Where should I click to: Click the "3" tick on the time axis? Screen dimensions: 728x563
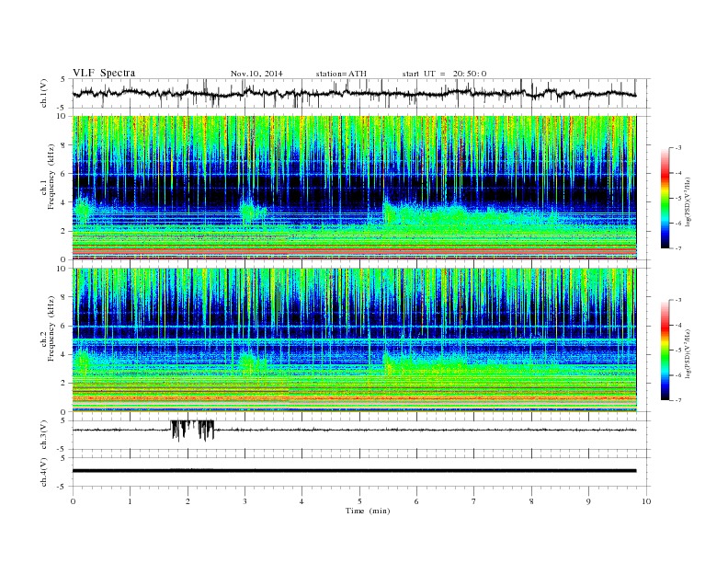pyautogui.click(x=245, y=501)
